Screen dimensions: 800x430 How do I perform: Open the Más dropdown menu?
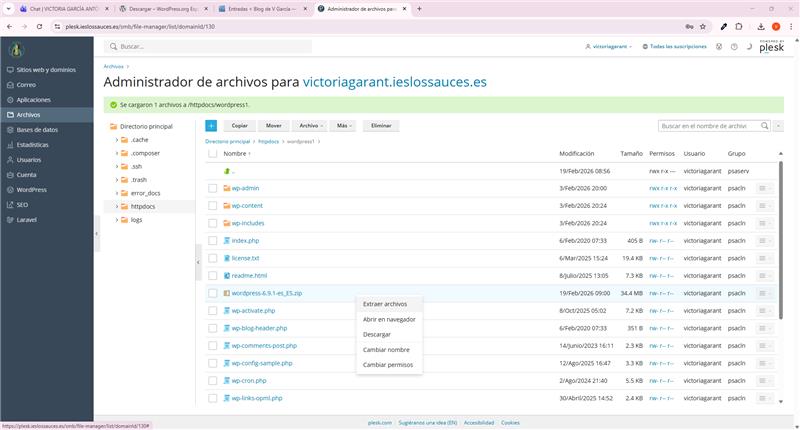coord(344,126)
